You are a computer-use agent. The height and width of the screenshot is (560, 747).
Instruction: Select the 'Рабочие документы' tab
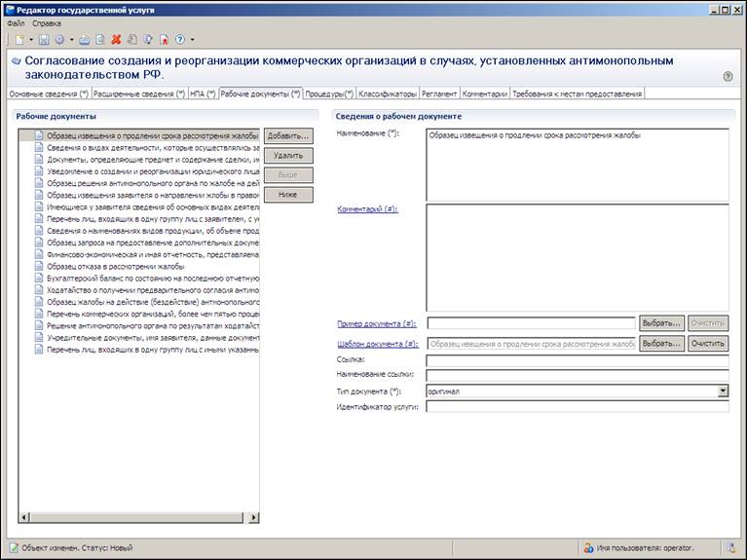261,93
